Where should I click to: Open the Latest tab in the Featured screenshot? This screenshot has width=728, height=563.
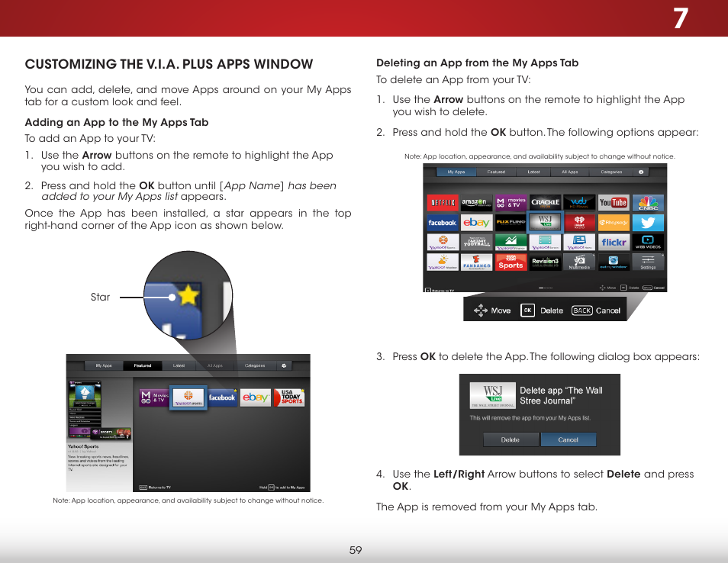tap(179, 365)
